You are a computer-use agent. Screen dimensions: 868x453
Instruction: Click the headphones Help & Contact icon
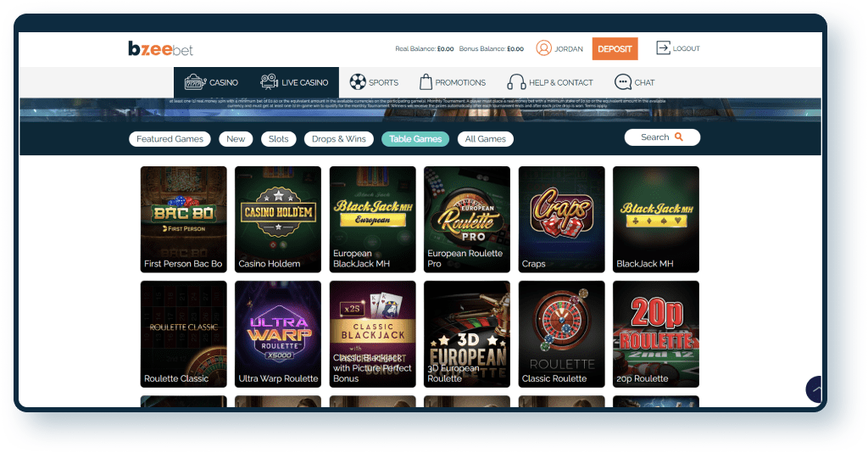[515, 82]
